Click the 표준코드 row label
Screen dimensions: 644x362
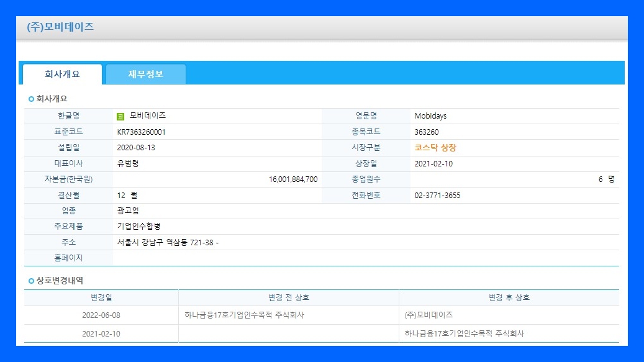(68, 132)
